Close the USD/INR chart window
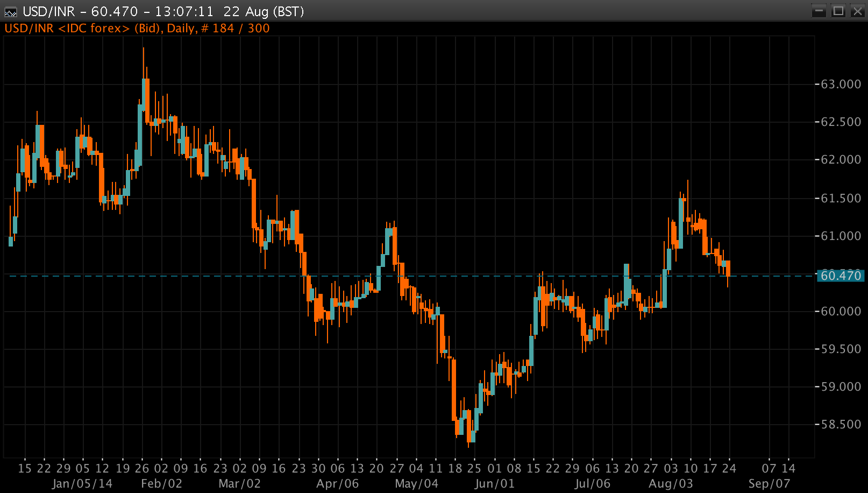Viewport: 868px width, 493px height. click(x=857, y=11)
